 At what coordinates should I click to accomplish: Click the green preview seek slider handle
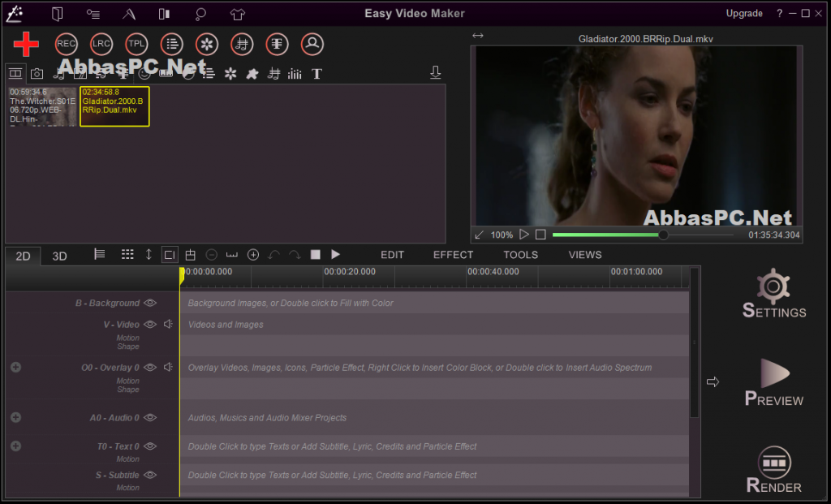click(662, 235)
